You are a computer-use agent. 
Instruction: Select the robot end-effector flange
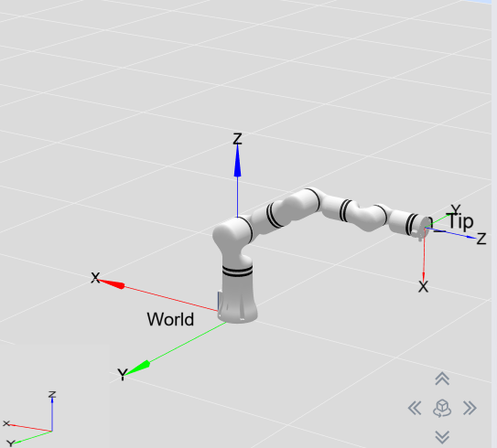424,227
